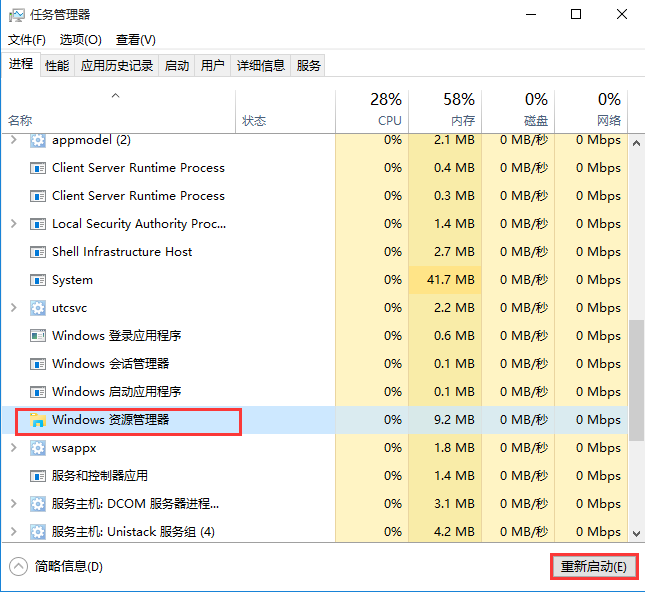Screen dimensions: 645x592
Task: Expand the appmodel (2) process group
Action: [14, 140]
